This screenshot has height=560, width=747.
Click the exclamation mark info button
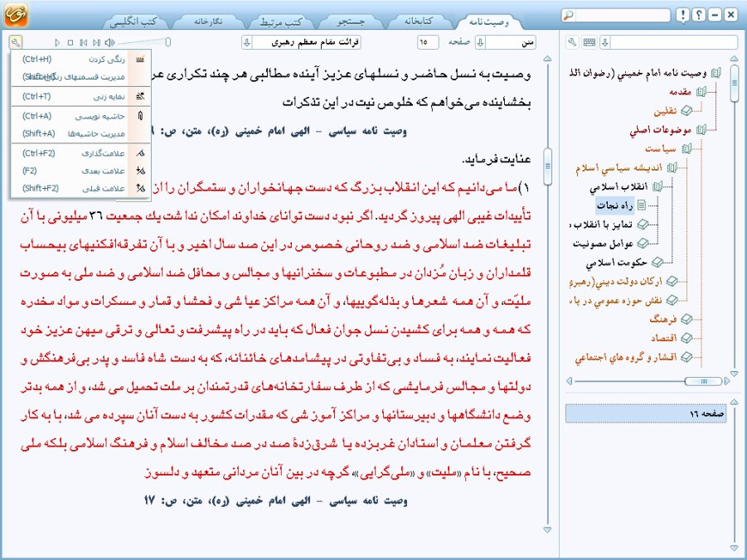[682, 15]
